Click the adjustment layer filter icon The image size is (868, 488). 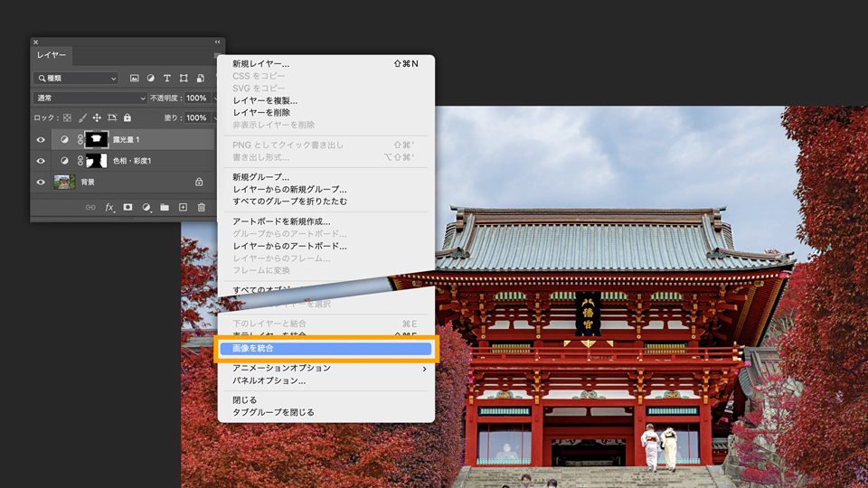click(x=151, y=78)
